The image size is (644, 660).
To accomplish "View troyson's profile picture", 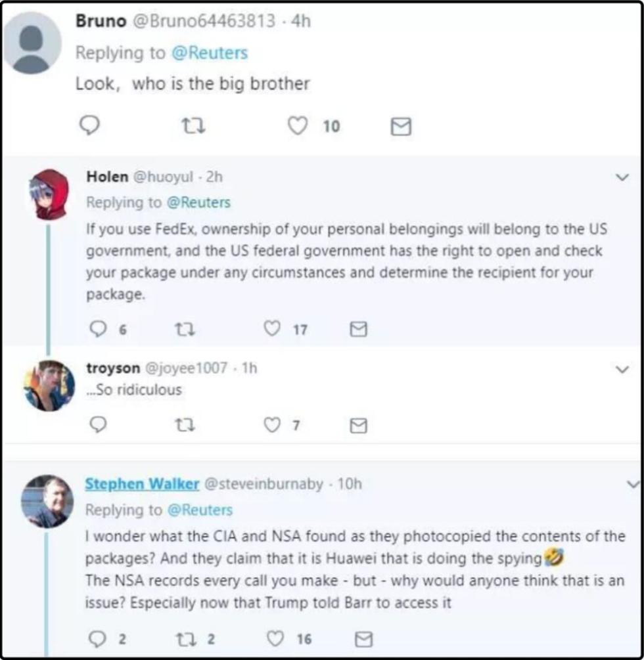I will (49, 385).
